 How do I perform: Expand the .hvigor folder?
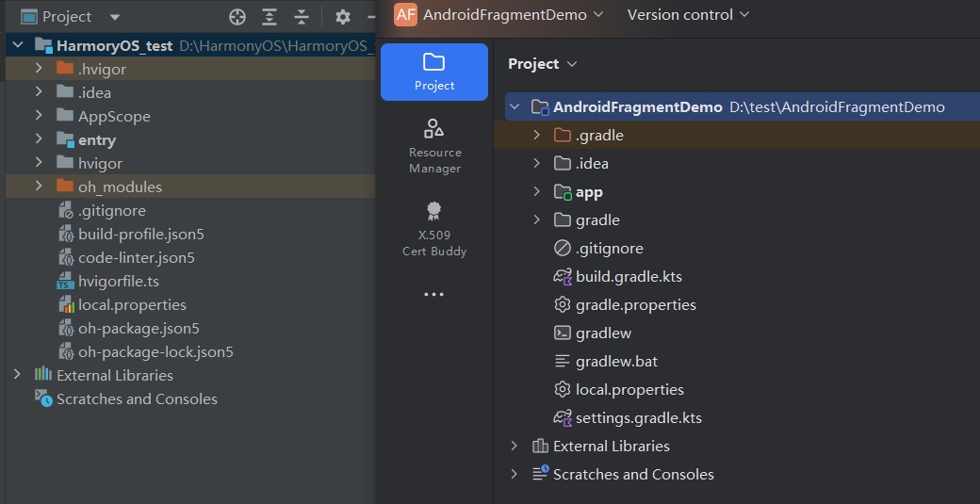[39, 68]
